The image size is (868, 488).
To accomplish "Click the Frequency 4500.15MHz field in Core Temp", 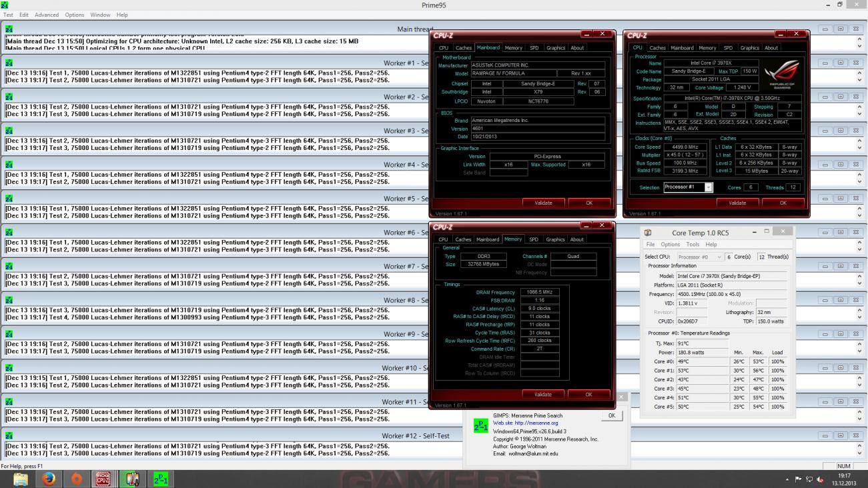I will 731,294.
